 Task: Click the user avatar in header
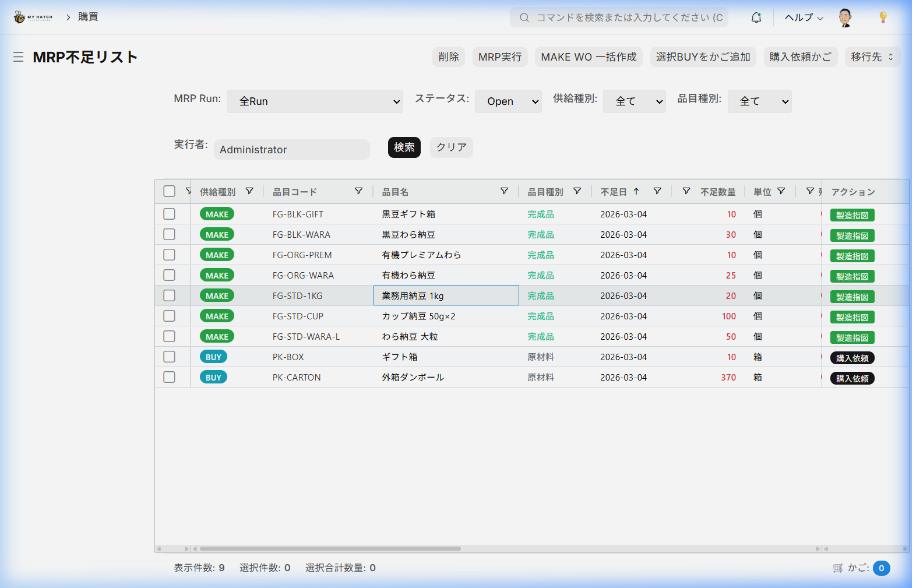(x=845, y=17)
